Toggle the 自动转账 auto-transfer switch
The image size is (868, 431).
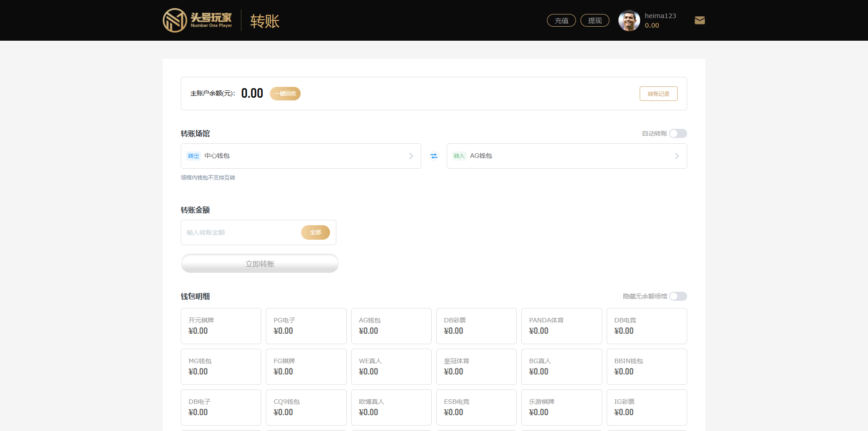[678, 133]
